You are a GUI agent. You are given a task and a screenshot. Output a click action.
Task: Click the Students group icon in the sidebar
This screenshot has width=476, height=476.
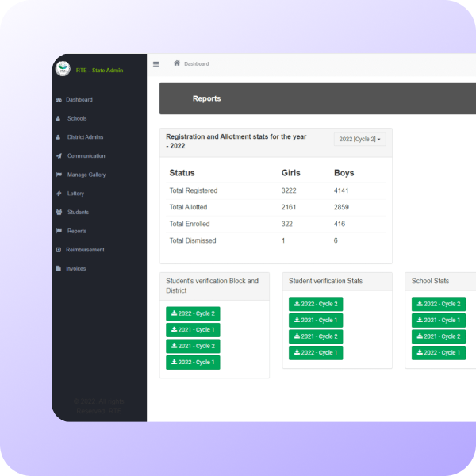point(59,213)
